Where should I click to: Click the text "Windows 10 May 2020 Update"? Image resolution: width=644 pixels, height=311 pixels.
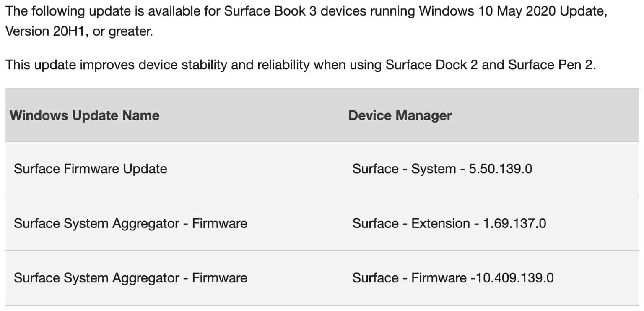point(512,11)
